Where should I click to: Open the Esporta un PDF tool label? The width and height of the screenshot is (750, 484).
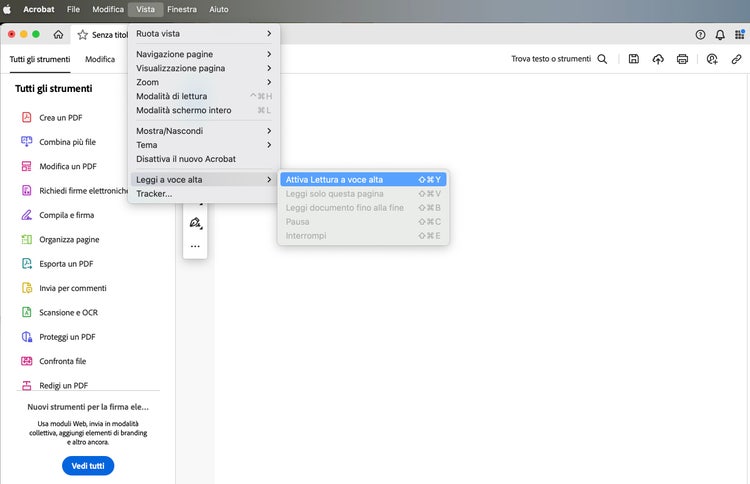(x=66, y=264)
